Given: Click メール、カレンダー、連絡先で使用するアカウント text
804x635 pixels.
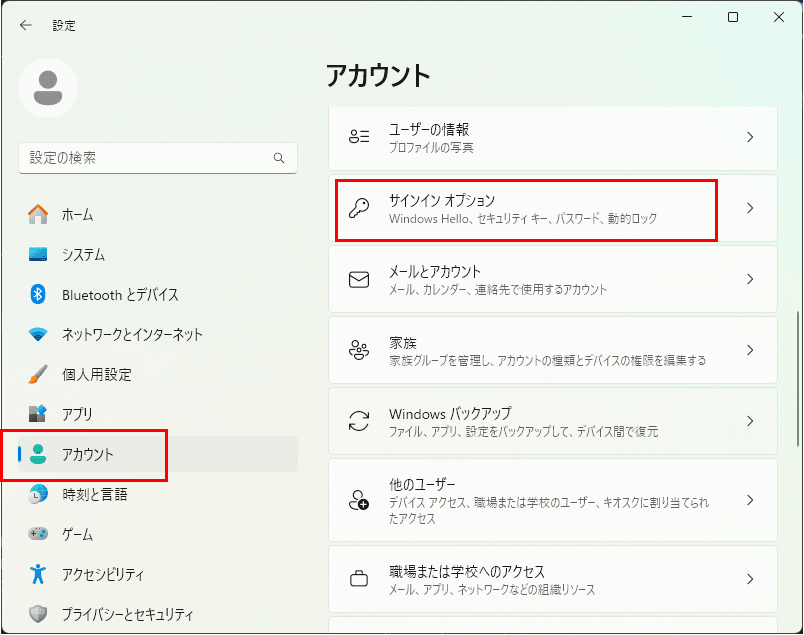Looking at the screenshot, I should pyautogui.click(x=498, y=290).
